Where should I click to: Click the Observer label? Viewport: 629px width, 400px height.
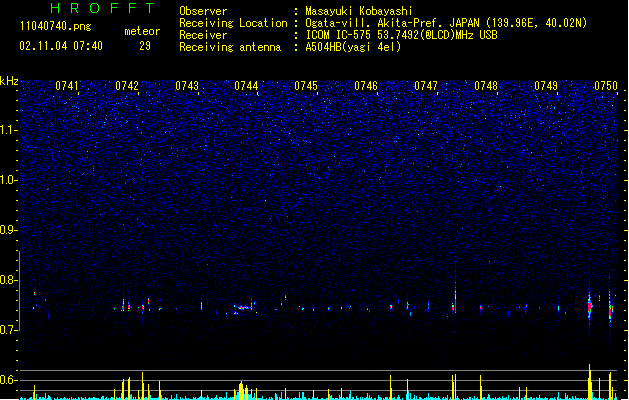pyautogui.click(x=203, y=11)
